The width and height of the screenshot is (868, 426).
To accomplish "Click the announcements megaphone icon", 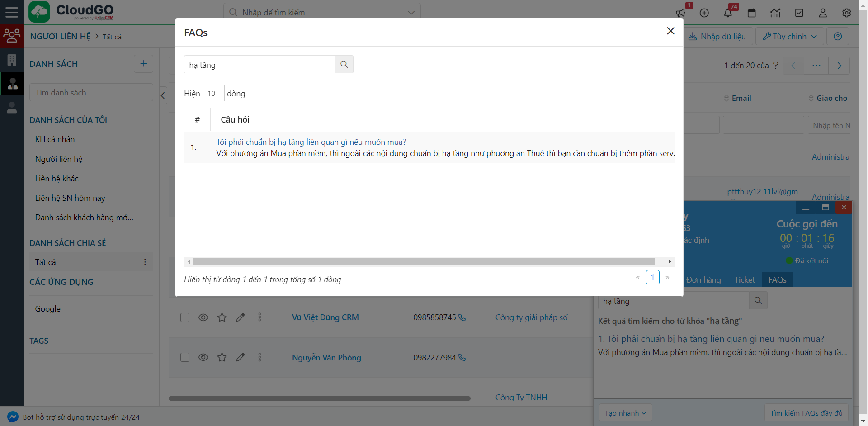I will tap(680, 13).
